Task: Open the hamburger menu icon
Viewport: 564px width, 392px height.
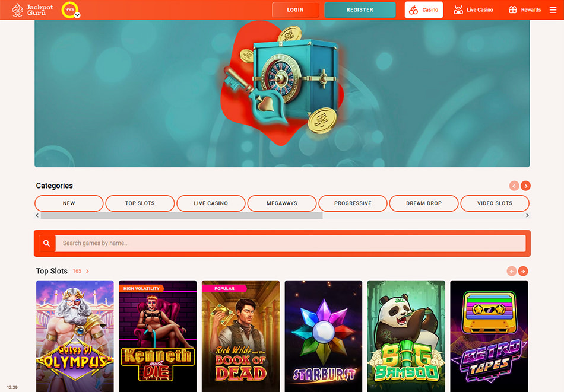Action: click(553, 10)
